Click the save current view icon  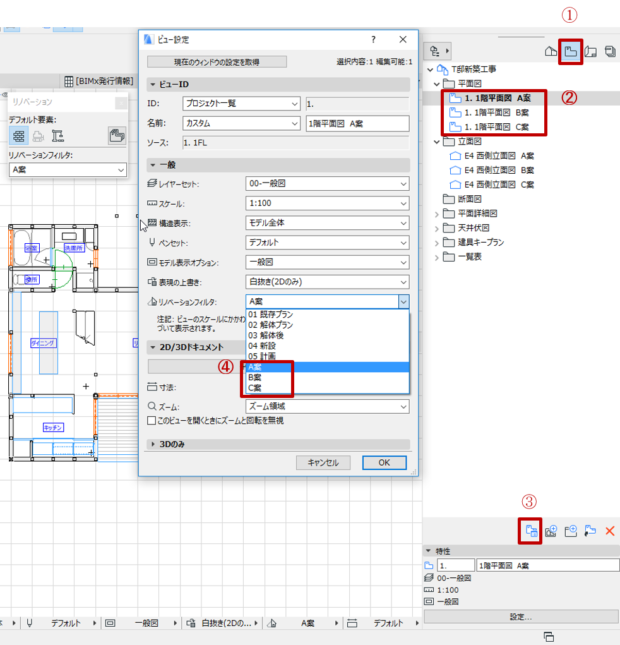(550, 531)
